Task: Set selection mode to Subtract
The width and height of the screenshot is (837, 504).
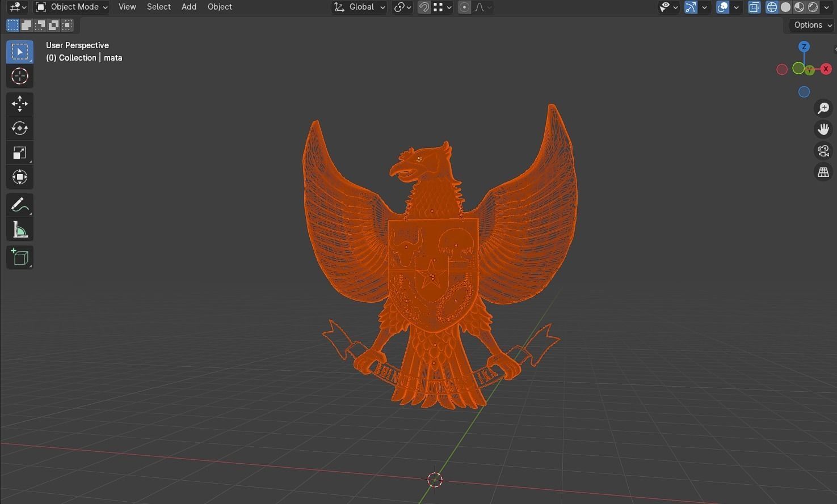Action: [x=40, y=25]
